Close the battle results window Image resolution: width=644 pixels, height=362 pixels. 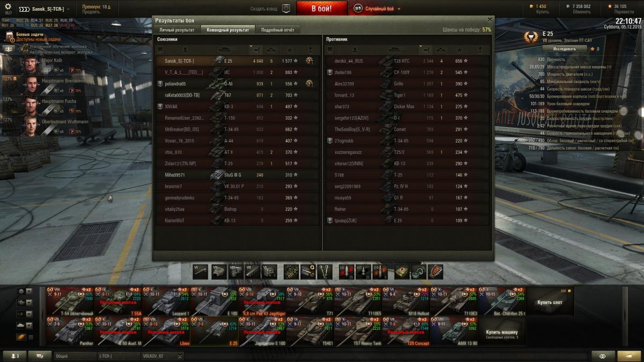point(488,20)
